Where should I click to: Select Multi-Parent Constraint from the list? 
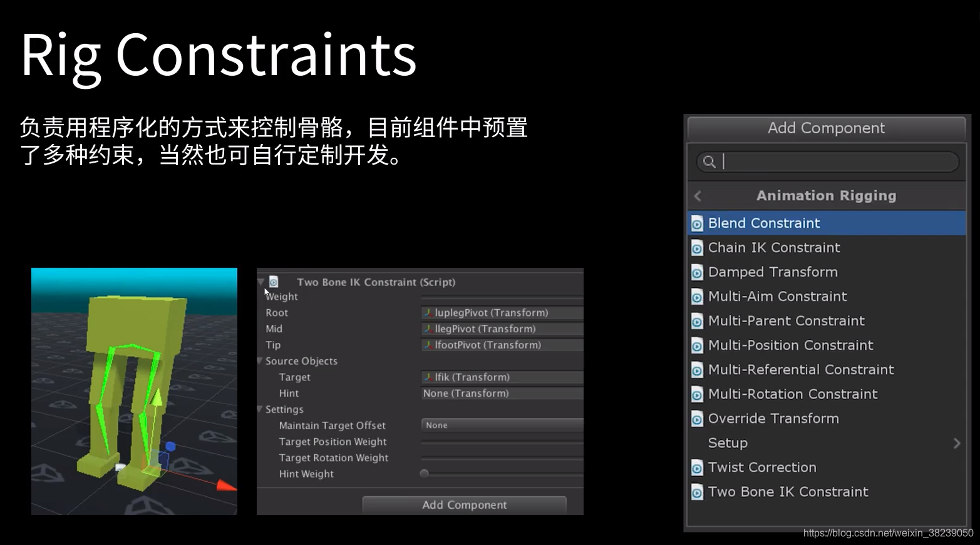[786, 321]
